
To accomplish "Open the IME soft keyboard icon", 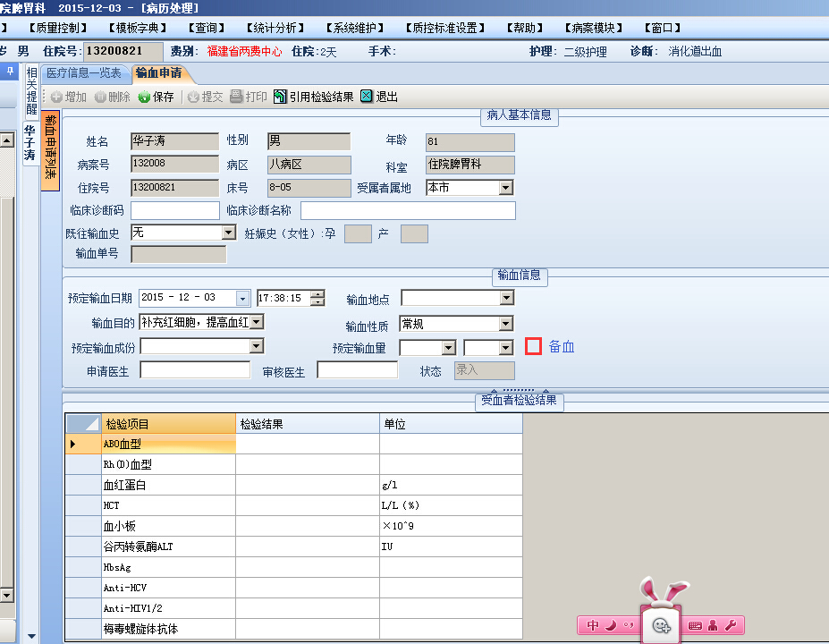I will 695,625.
